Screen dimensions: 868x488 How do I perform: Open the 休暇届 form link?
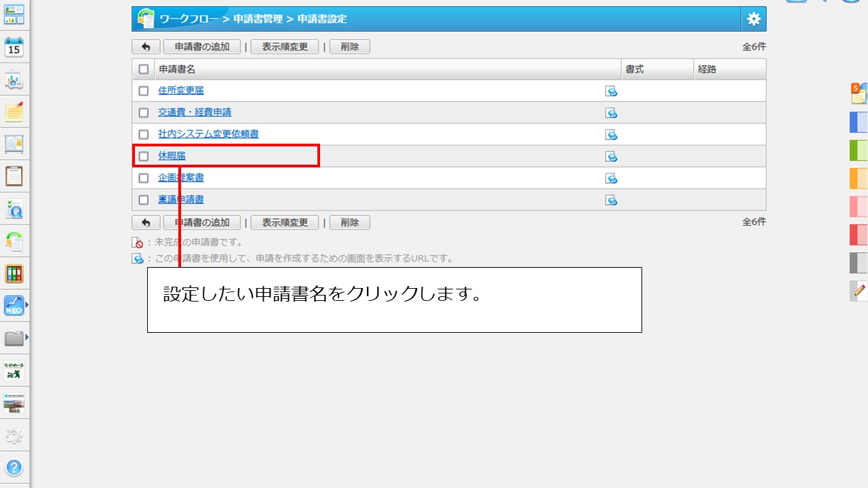[x=172, y=156]
